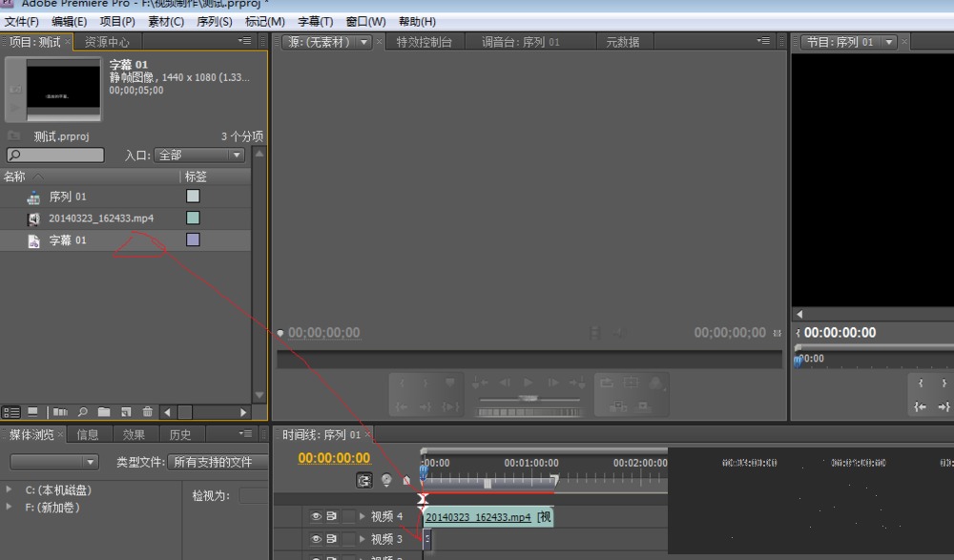
Task: Click the 字幕 01 title file icon
Action: [34, 241]
